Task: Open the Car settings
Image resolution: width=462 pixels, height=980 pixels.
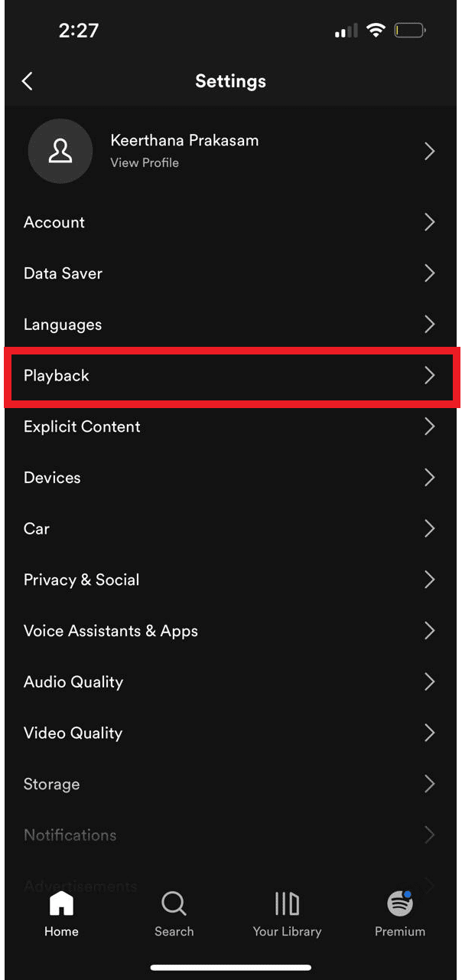Action: [231, 529]
